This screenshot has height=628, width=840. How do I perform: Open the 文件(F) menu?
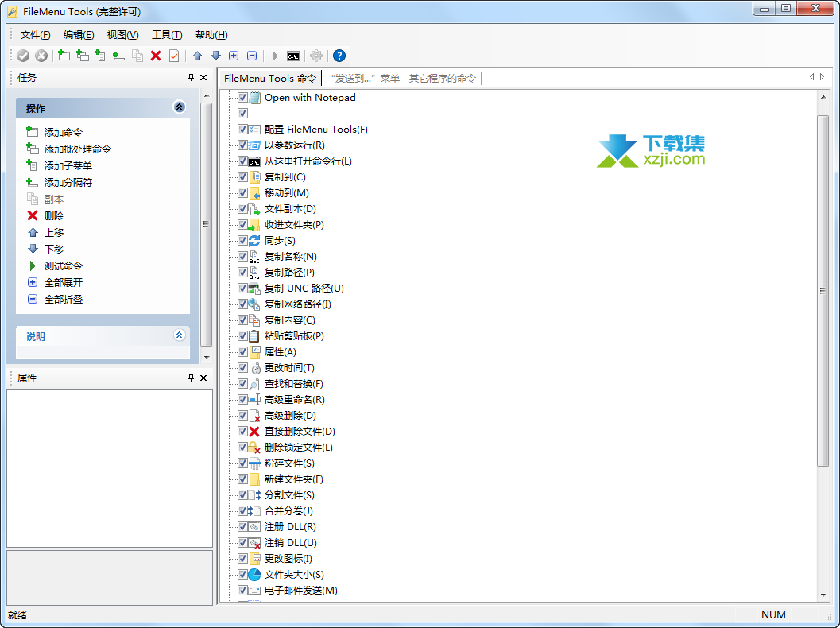click(35, 35)
